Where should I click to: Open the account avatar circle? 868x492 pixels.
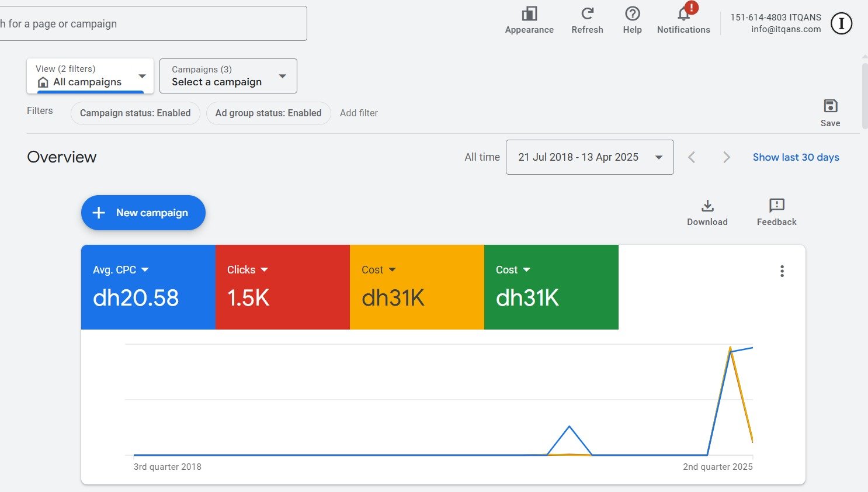click(x=841, y=23)
